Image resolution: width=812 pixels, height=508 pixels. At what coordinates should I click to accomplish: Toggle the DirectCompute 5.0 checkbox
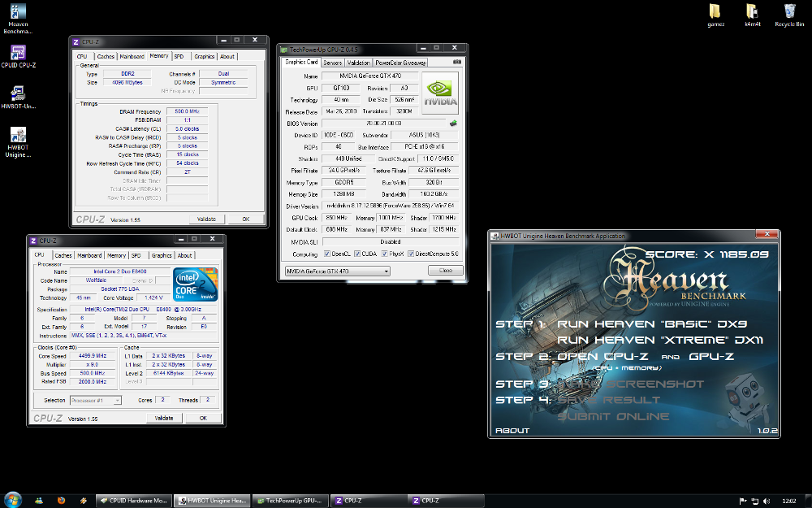click(x=411, y=254)
